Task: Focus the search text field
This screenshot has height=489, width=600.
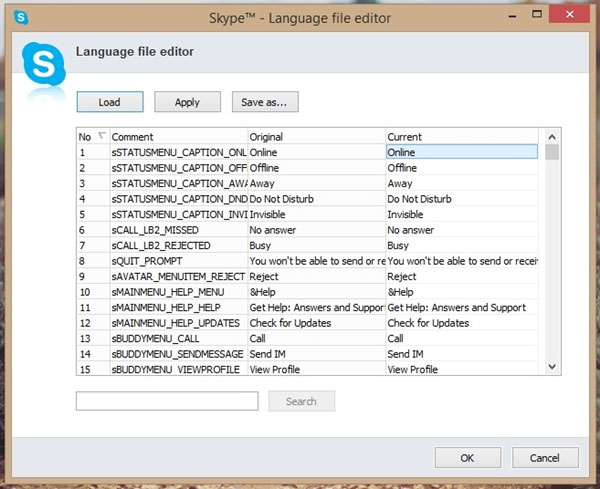Action: click(x=167, y=401)
